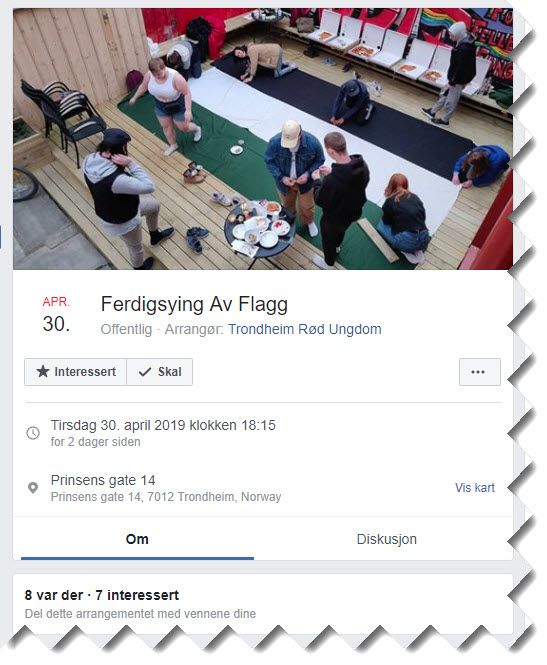The height and width of the screenshot is (665, 547).
Task: Click the location pin icon
Action: click(33, 488)
